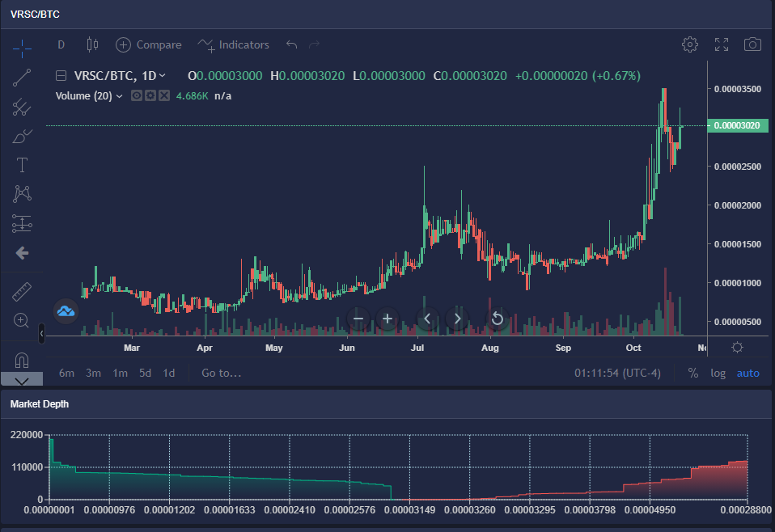Set range to 5d
Viewport: 775px width, 532px height.
[x=145, y=373]
